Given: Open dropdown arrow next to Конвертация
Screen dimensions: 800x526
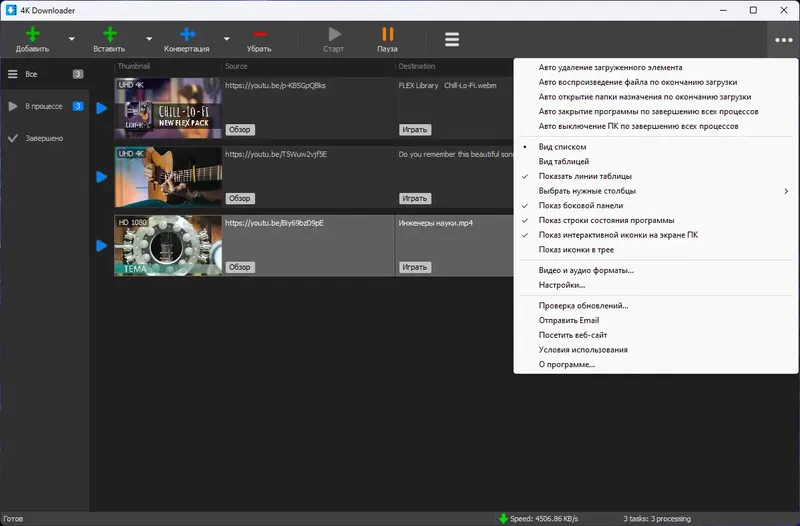Looking at the screenshot, I should point(227,39).
